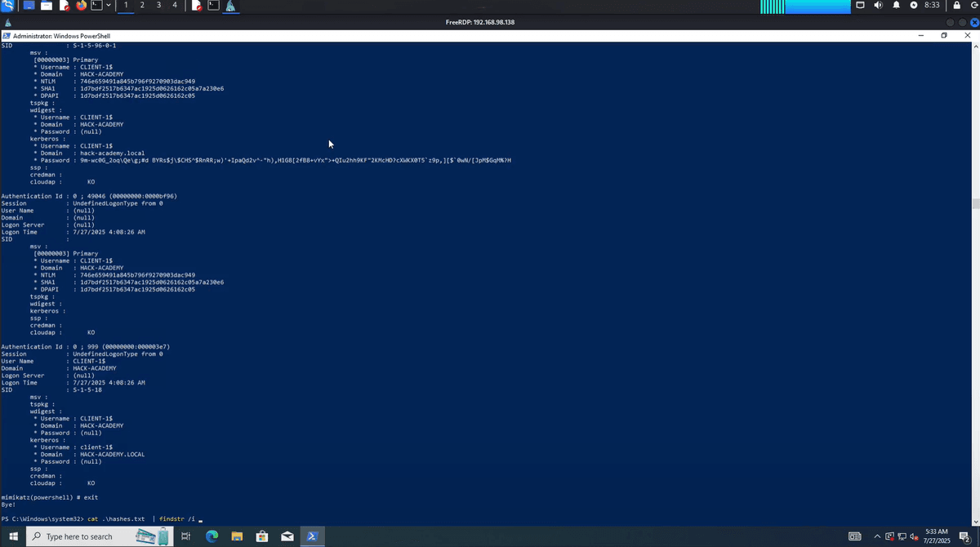Open Microsoft Store from the taskbar
The image size is (980, 547).
(x=262, y=536)
